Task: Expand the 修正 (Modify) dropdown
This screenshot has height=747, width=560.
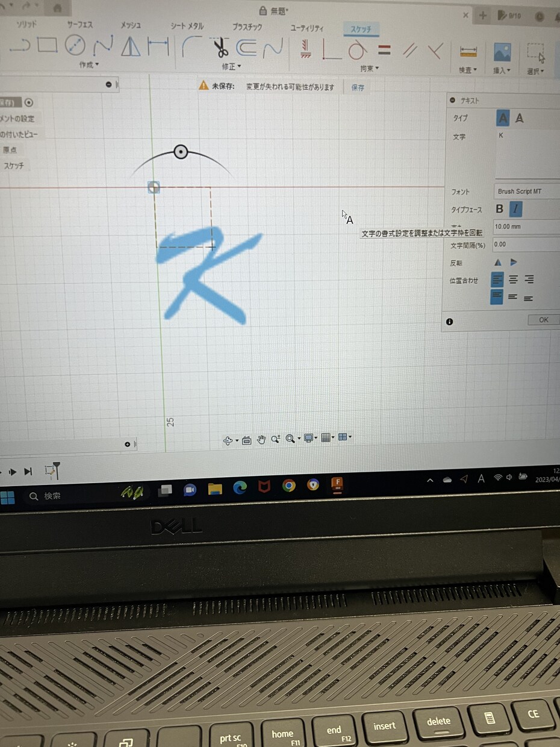Action: click(231, 66)
